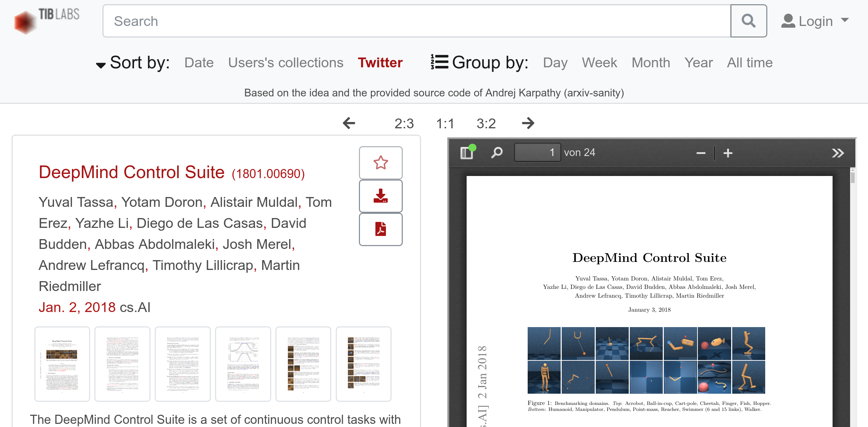Screen dimensions: 868x427
Task: Sort papers by Date
Action: (x=199, y=63)
